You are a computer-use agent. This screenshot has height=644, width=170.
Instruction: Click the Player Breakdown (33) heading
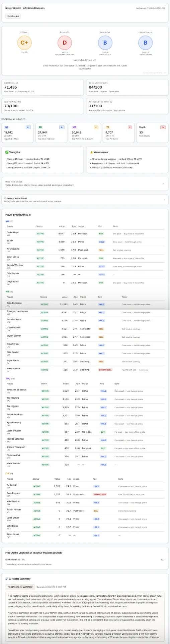click(18, 215)
